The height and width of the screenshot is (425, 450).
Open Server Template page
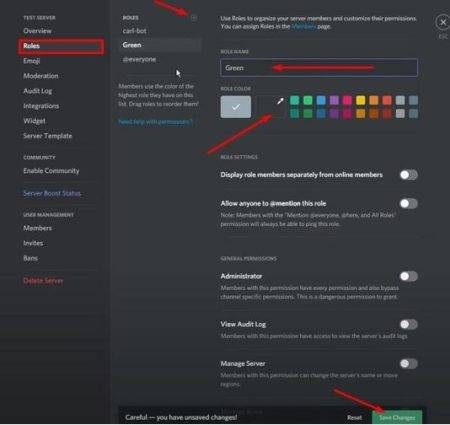[x=48, y=136]
